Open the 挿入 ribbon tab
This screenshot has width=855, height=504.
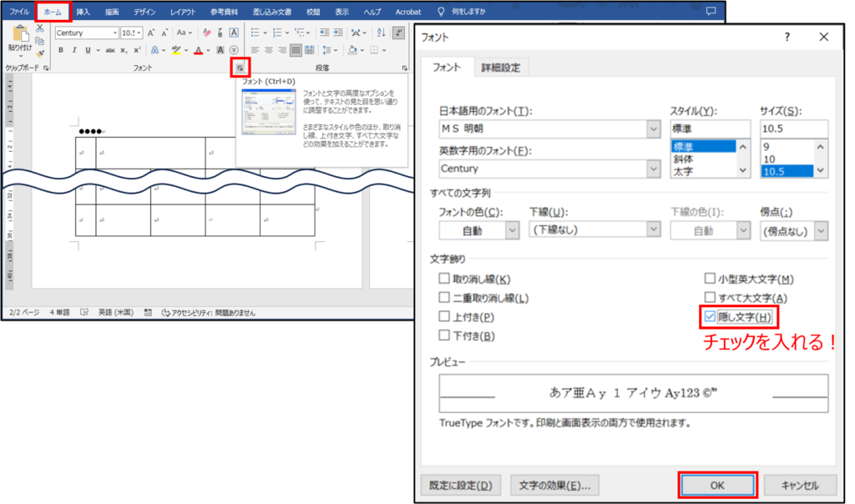coord(83,12)
